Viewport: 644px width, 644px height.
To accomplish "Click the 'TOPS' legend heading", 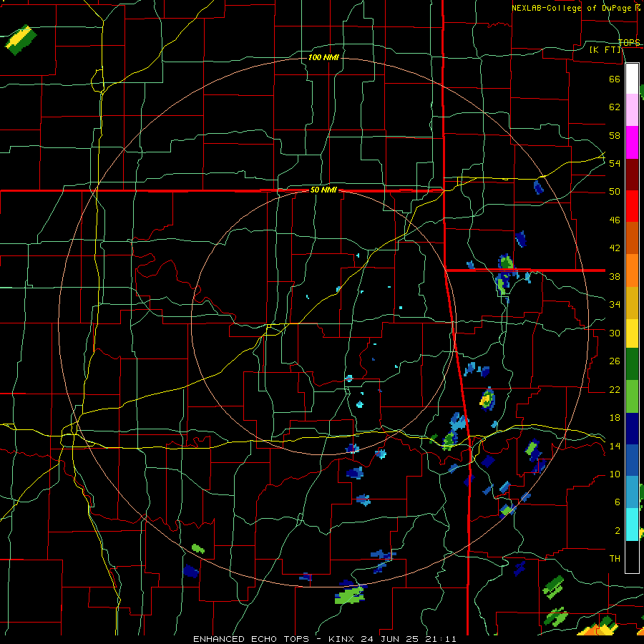I will (x=629, y=42).
